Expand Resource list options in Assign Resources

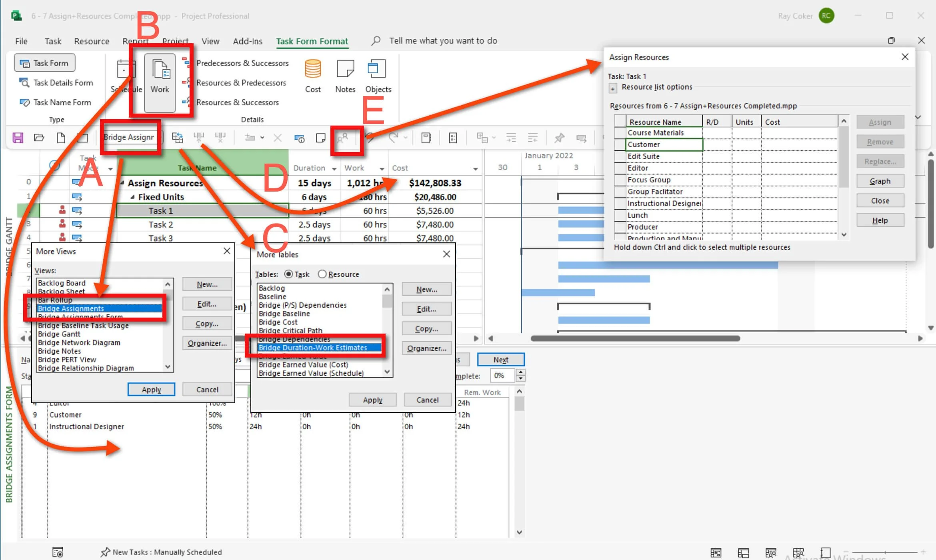[613, 88]
